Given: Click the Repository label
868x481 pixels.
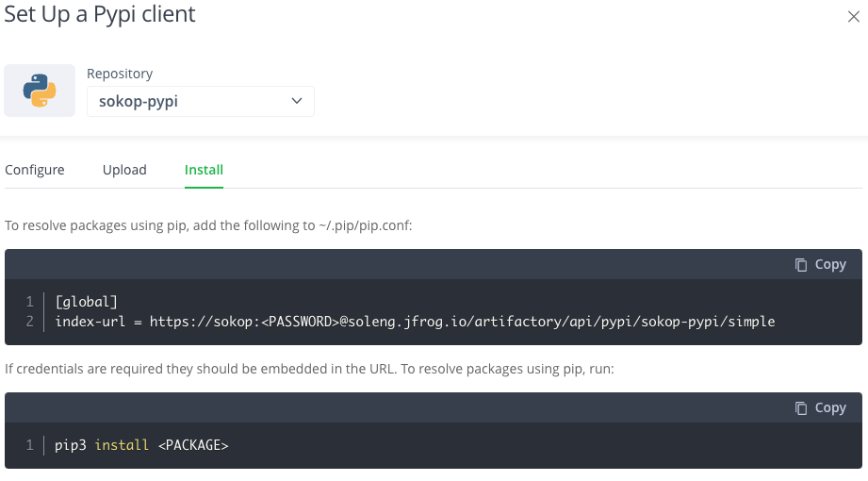Looking at the screenshot, I should [120, 74].
